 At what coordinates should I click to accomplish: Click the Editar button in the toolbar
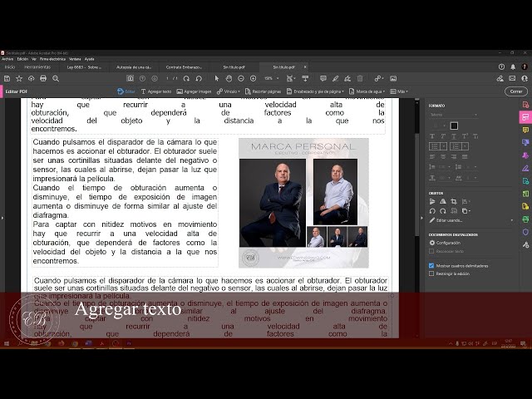tap(126, 91)
